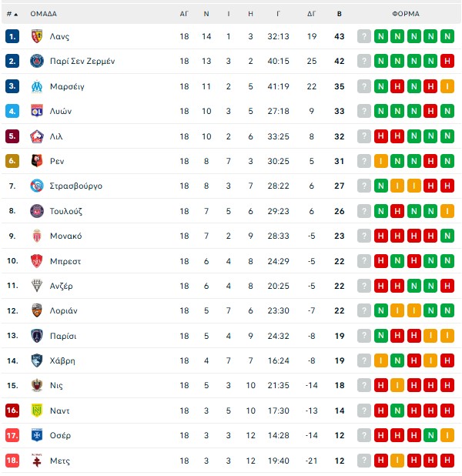The image size is (462, 476).
Task: Click Marseille's orange I draw form badge
Action: pos(448,86)
